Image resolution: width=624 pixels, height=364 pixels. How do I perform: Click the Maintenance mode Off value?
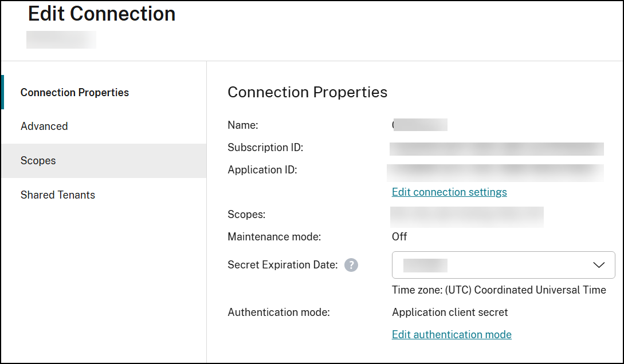399,236
